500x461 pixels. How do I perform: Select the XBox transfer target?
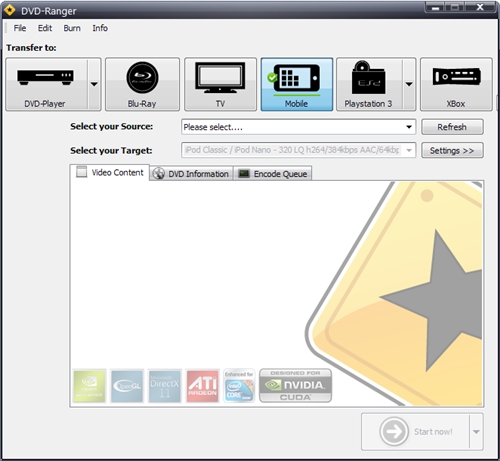click(x=456, y=84)
